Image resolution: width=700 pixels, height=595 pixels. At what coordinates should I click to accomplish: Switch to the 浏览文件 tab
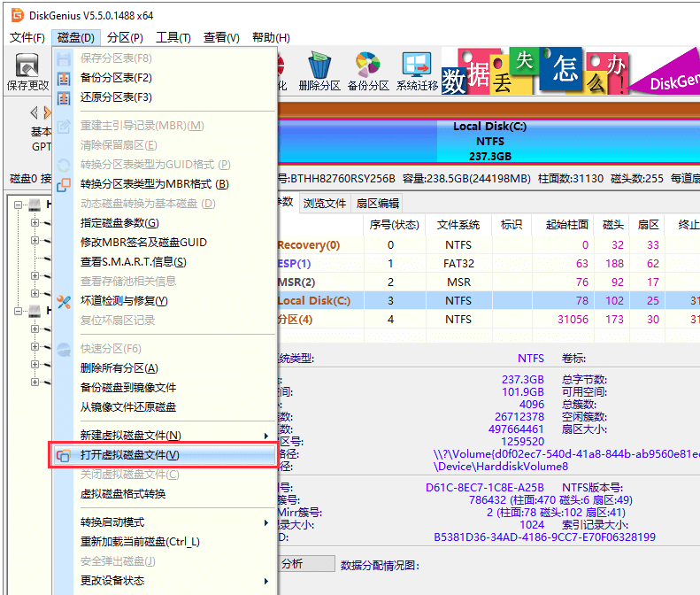(x=325, y=203)
